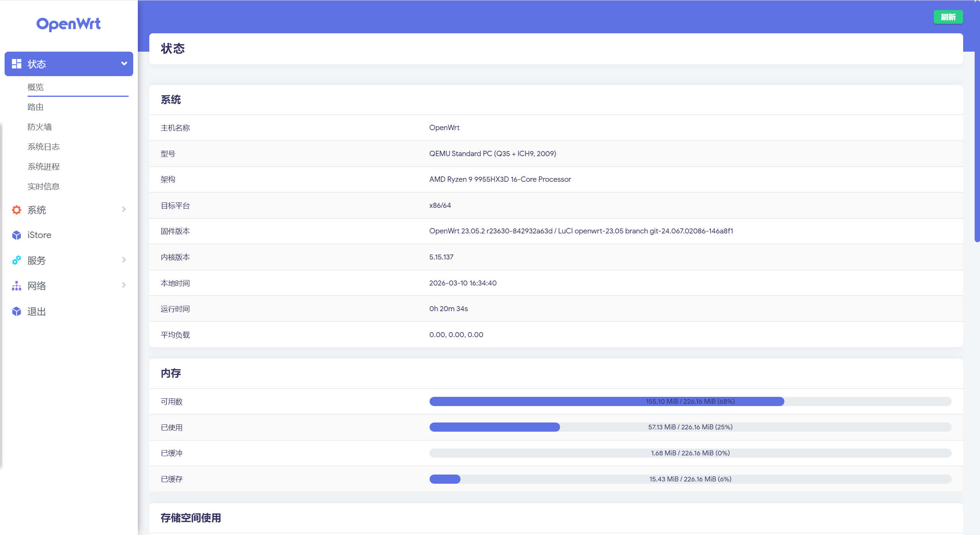Screen dimensions: 980x535
Task: Click the QEMU Standard PC model value
Action: point(493,153)
